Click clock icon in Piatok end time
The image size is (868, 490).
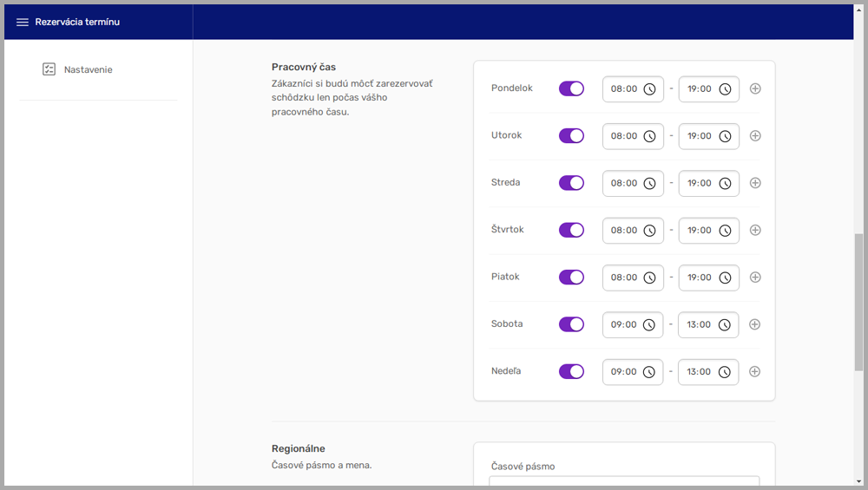(x=725, y=278)
